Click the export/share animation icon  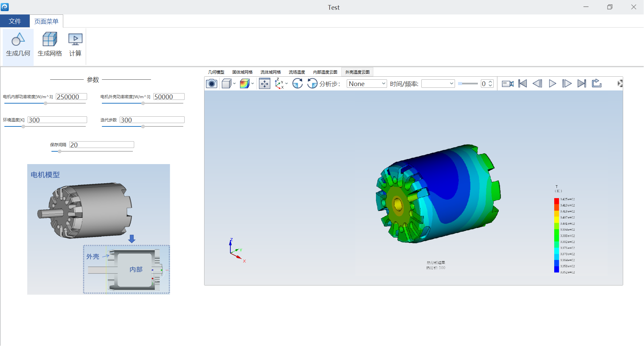(597, 83)
